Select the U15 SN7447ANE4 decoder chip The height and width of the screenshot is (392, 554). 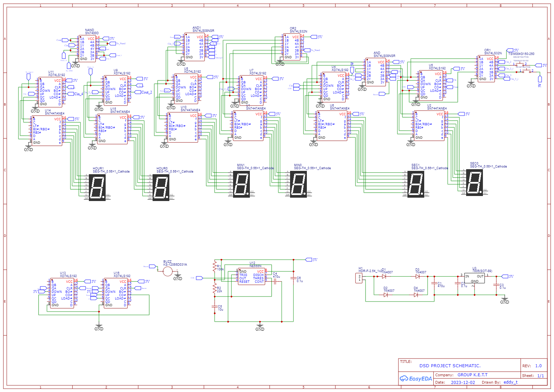112,129
